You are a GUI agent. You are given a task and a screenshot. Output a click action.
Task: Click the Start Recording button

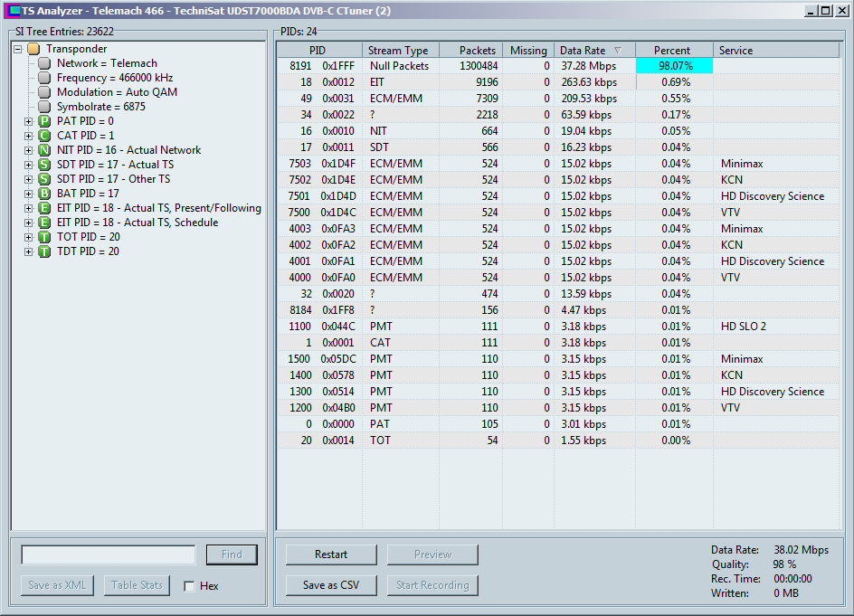(x=432, y=585)
